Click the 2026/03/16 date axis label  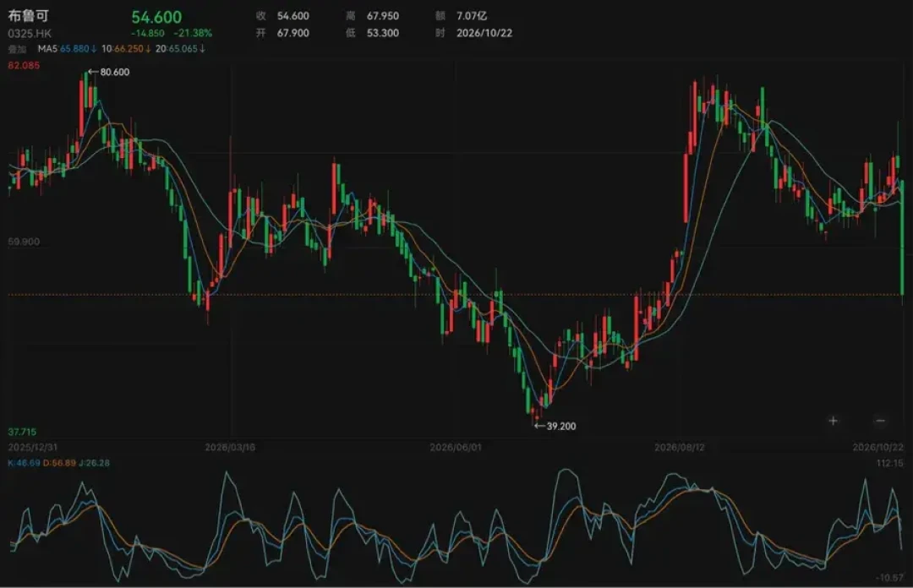pyautogui.click(x=230, y=447)
